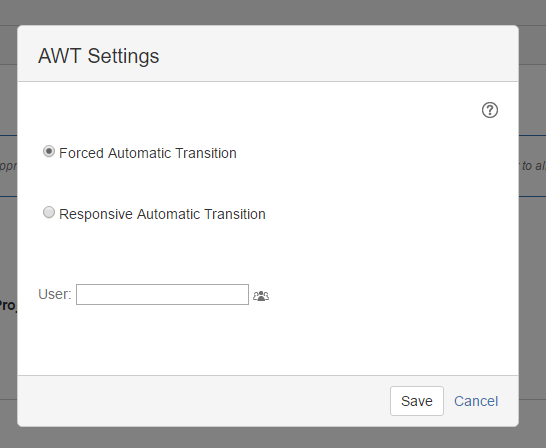546x448 pixels.
Task: Browse users with the group icon
Action: tap(261, 296)
